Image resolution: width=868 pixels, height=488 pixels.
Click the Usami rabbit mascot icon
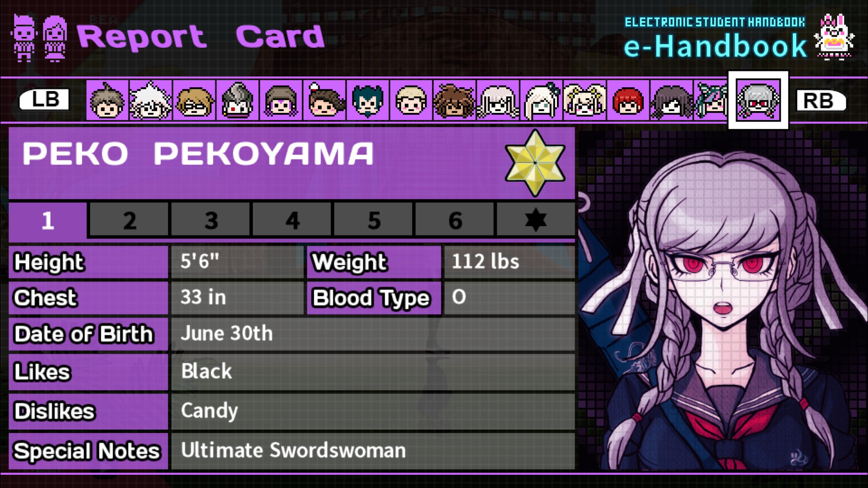pos(834,36)
